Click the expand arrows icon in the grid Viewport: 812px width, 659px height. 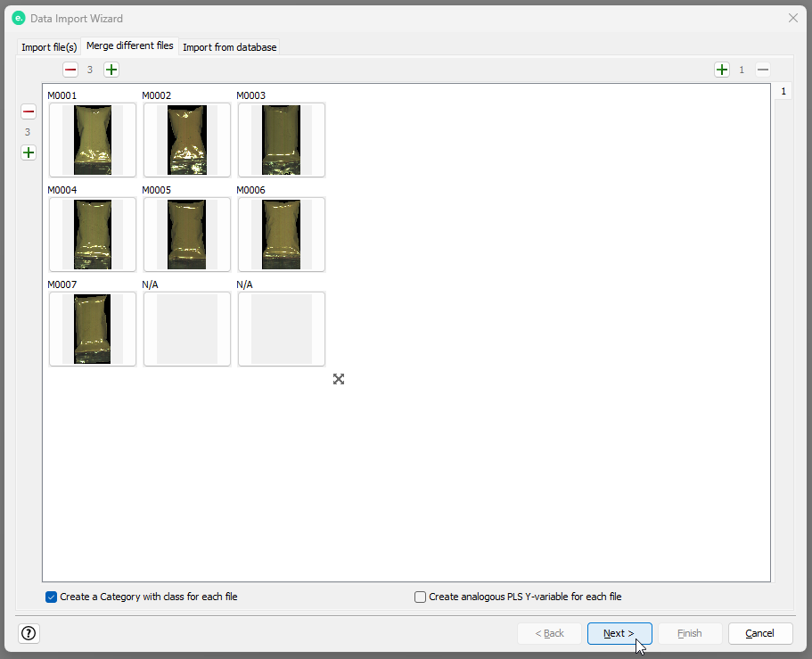(x=339, y=379)
